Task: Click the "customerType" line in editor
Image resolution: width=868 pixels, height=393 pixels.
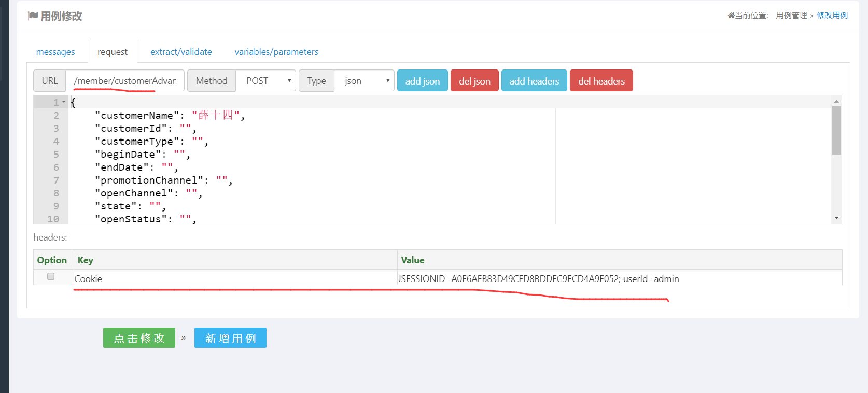Action: click(151, 141)
